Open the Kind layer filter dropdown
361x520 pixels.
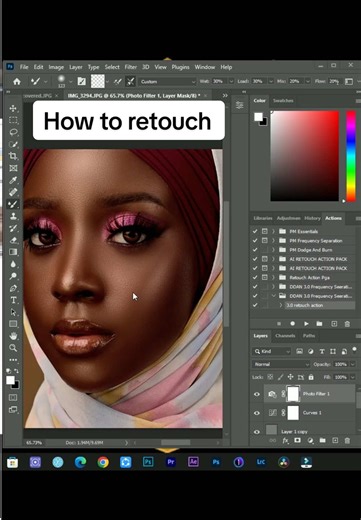(272, 351)
